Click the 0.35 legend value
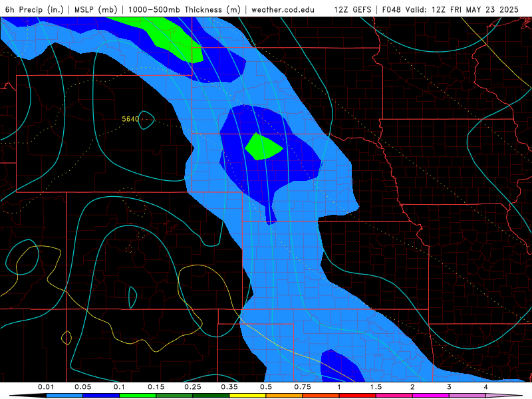Screen dimensions: 532x399 coord(229,387)
